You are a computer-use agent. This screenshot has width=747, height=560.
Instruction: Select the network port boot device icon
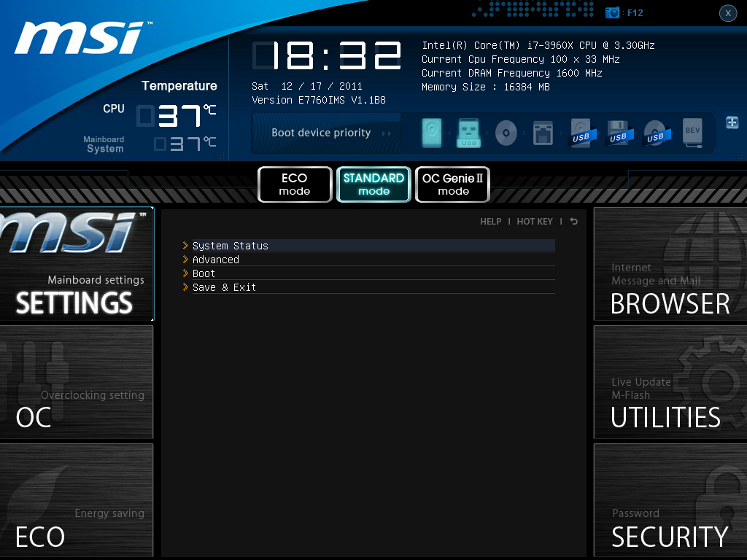(543, 133)
